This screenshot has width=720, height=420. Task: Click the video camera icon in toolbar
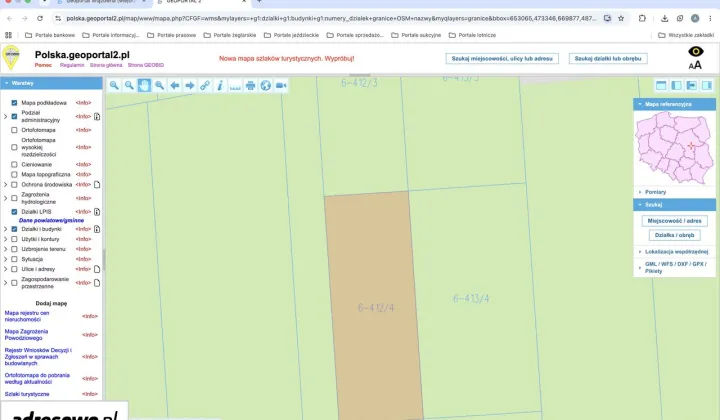point(281,85)
